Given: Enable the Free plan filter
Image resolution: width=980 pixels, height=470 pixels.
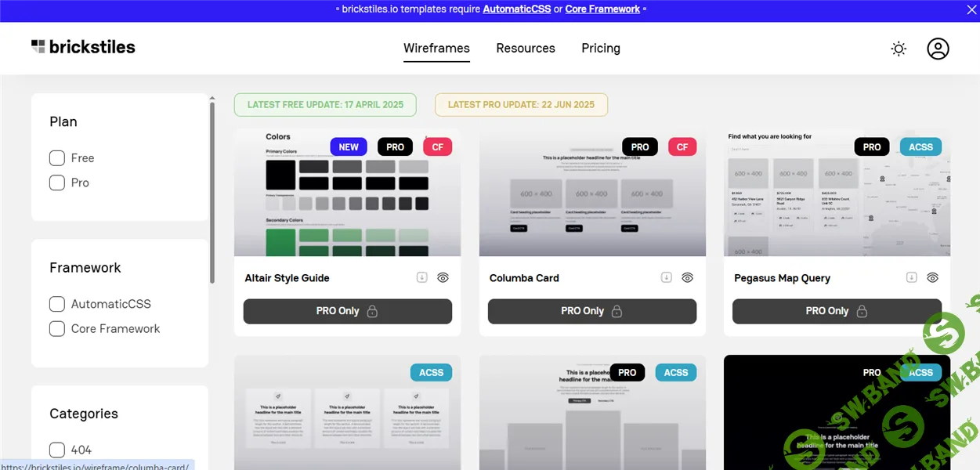Looking at the screenshot, I should click(x=56, y=157).
